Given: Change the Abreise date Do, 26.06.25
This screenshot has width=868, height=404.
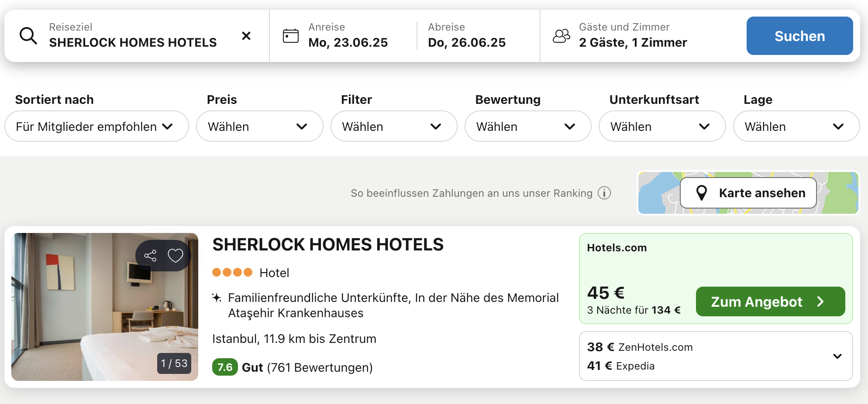Looking at the screenshot, I should 467,43.
